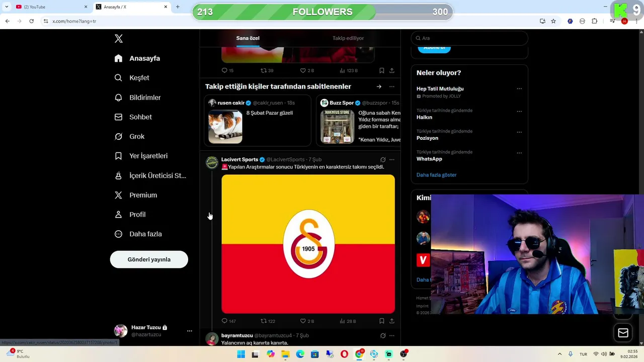The width and height of the screenshot is (644, 362).
Task: Open Keşfet explore page
Action: [x=132, y=78]
